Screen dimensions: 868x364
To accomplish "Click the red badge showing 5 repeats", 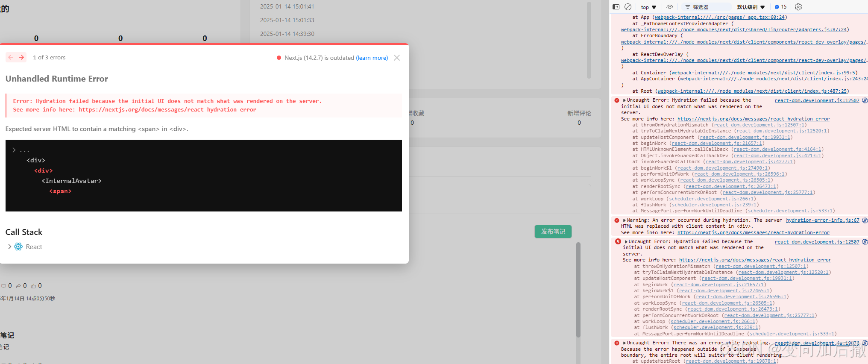I will click(618, 241).
